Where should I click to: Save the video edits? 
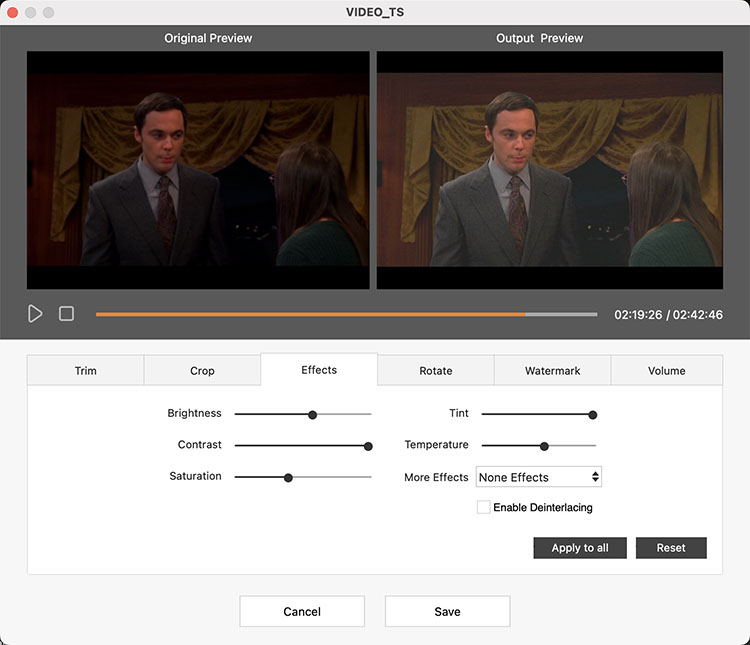pyautogui.click(x=447, y=612)
